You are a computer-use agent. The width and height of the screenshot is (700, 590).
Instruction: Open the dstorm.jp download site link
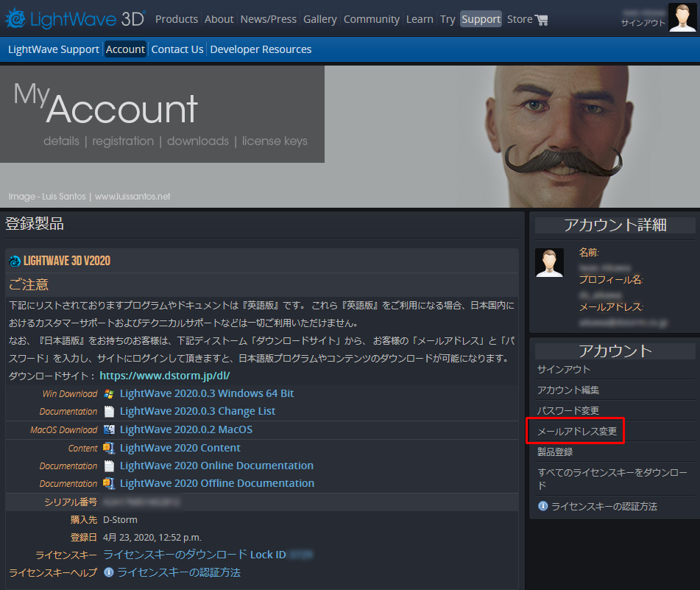point(165,376)
